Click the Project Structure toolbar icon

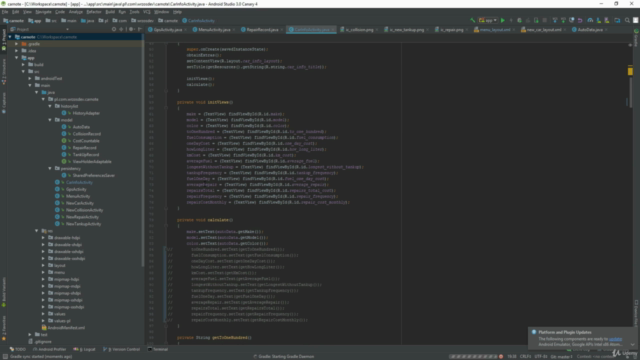pyautogui.click(x=617, y=20)
